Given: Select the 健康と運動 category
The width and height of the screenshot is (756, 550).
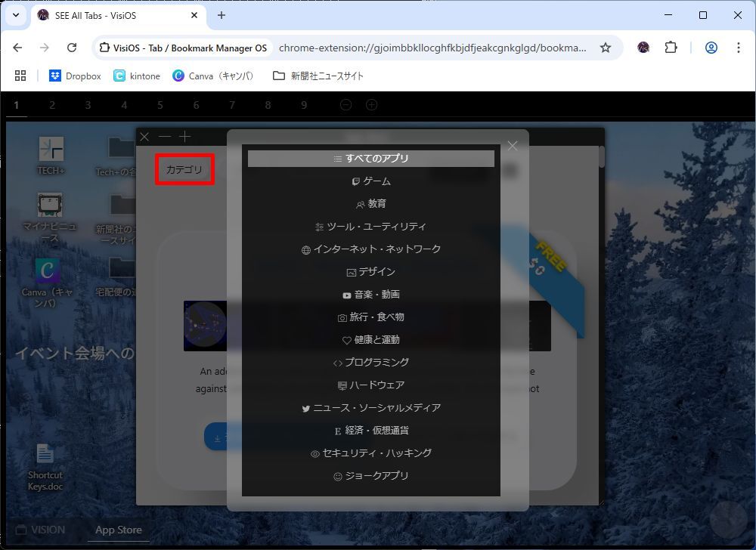Looking at the screenshot, I should (x=370, y=339).
